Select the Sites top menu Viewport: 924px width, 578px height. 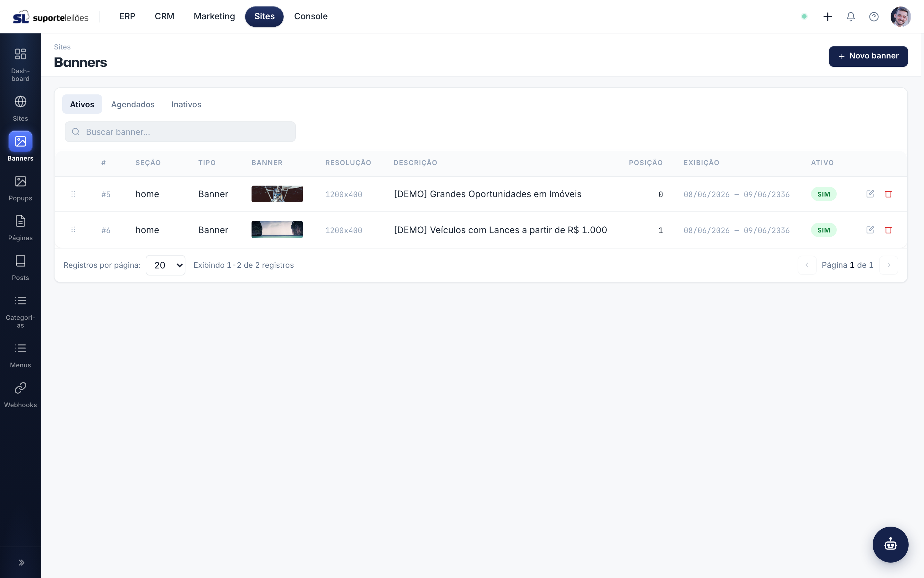pyautogui.click(x=264, y=16)
